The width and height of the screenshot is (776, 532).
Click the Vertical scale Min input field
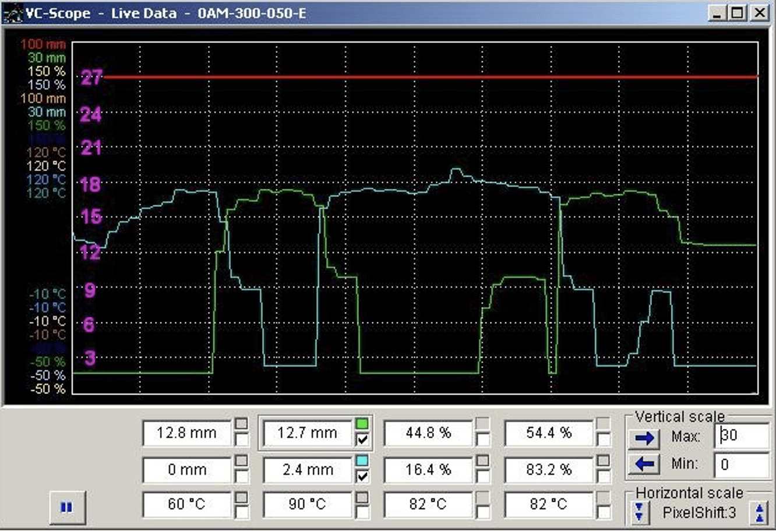pos(742,464)
